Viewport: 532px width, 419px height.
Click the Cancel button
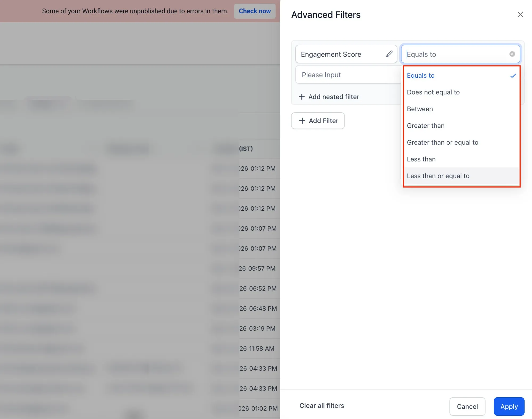pos(467,406)
